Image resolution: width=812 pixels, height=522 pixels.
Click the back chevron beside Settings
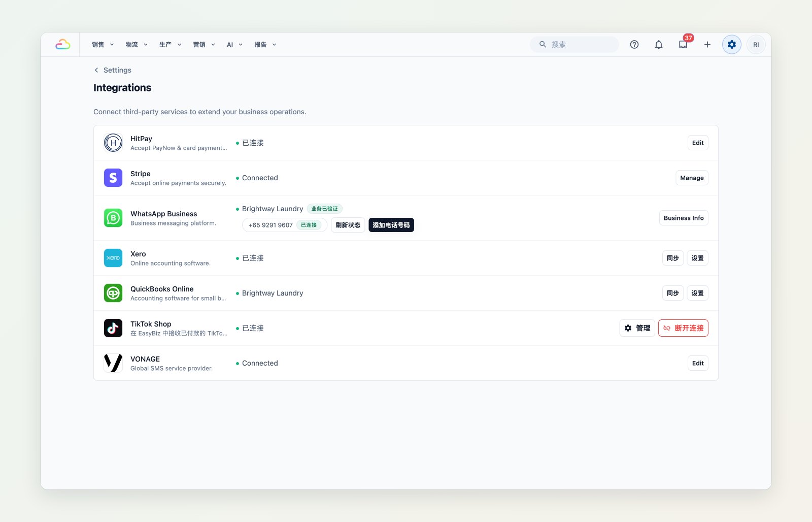point(96,70)
